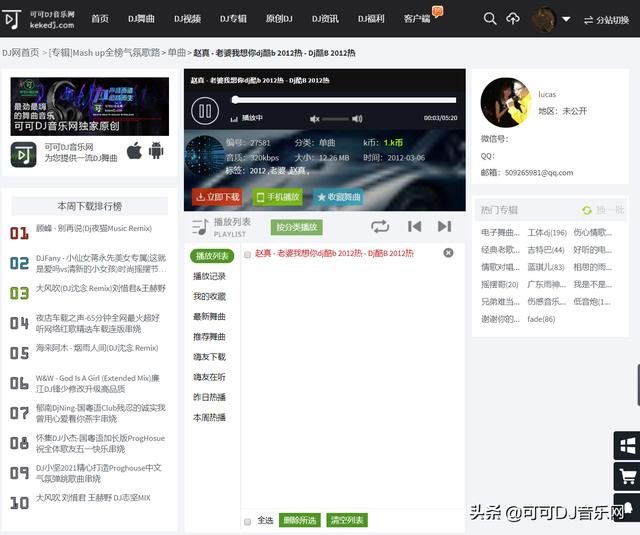Pause the currently playing track

[x=204, y=111]
